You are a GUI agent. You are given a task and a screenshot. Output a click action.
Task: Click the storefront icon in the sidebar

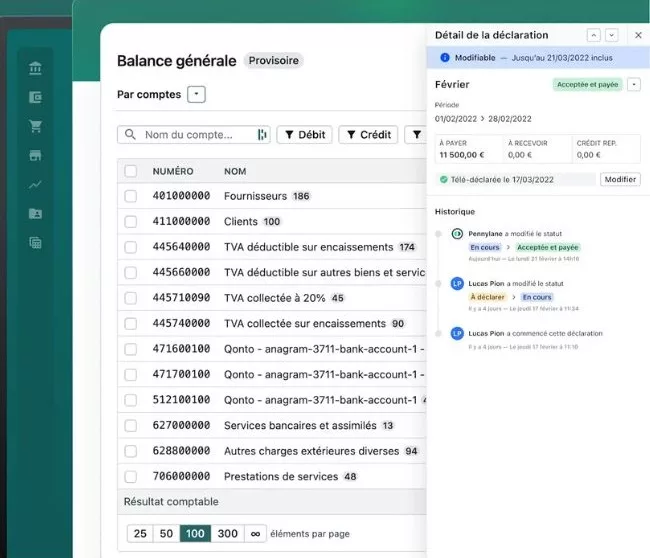tap(36, 156)
